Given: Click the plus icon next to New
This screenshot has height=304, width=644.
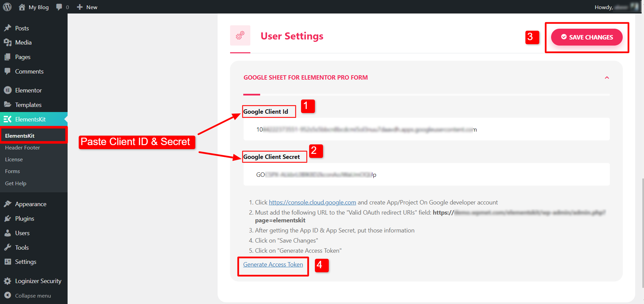Looking at the screenshot, I should coord(80,7).
